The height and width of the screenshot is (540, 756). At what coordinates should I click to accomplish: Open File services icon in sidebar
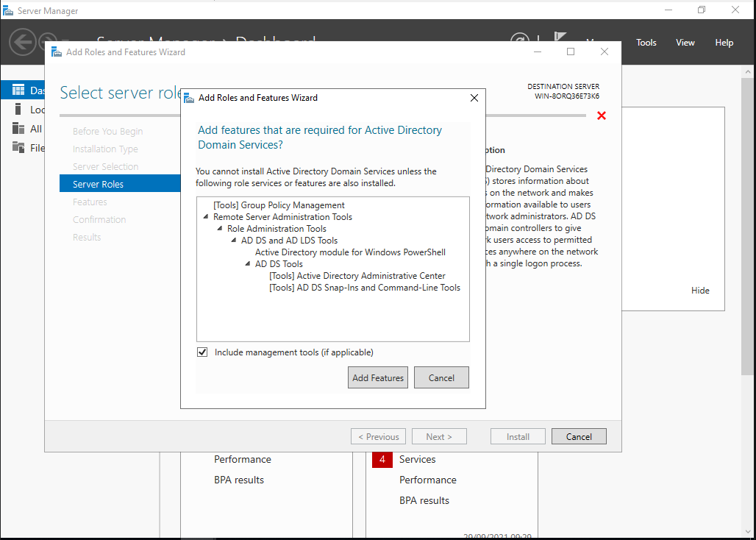click(x=18, y=147)
